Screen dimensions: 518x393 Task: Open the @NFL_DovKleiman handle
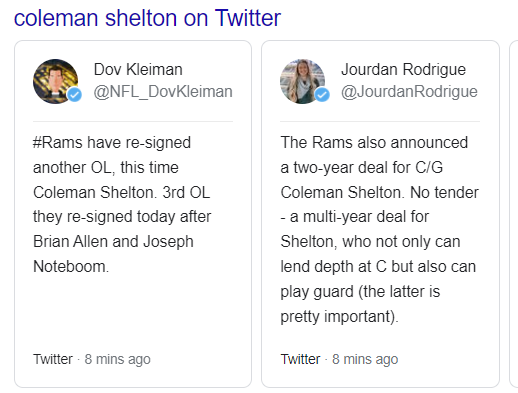pyautogui.click(x=163, y=92)
